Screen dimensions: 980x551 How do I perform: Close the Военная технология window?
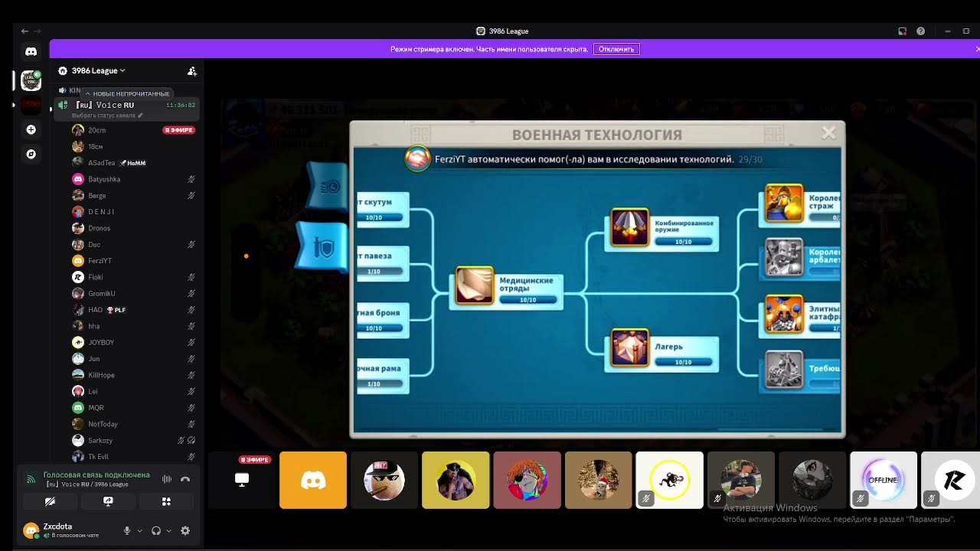(x=828, y=133)
